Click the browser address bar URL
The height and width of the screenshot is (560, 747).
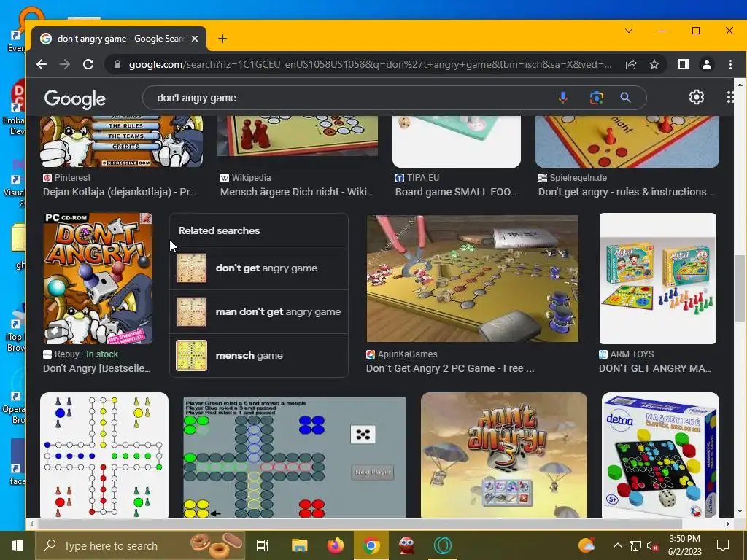(370, 64)
